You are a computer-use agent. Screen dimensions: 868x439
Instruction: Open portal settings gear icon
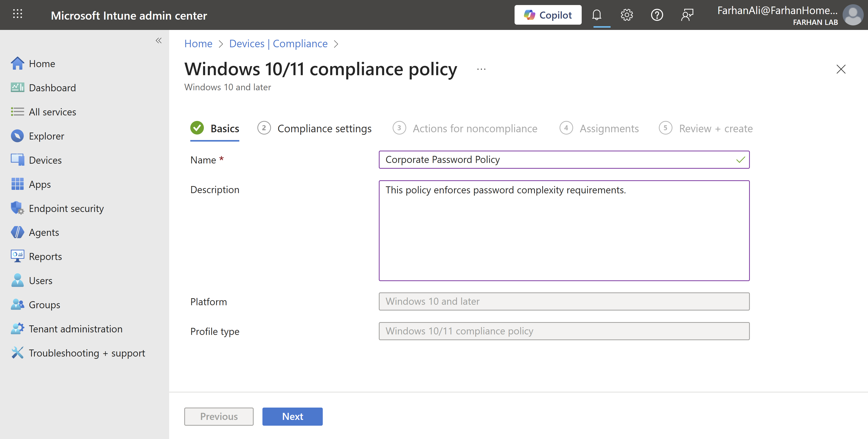[x=626, y=15]
